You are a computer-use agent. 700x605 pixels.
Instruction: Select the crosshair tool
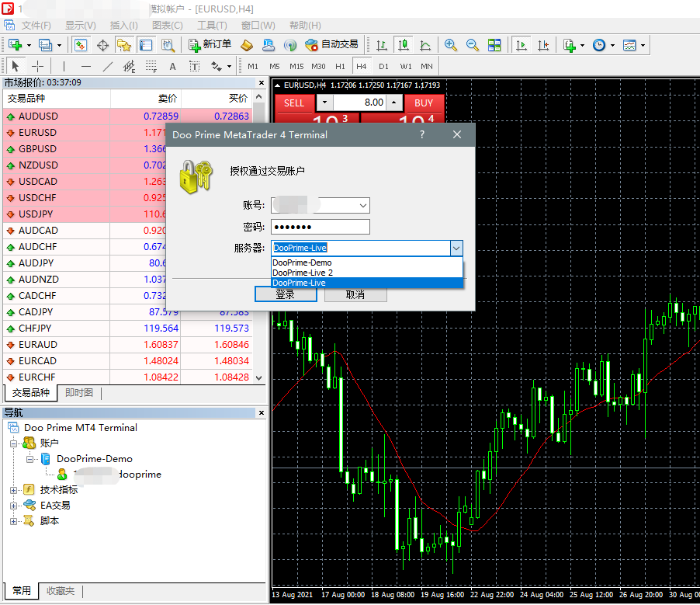(x=37, y=67)
